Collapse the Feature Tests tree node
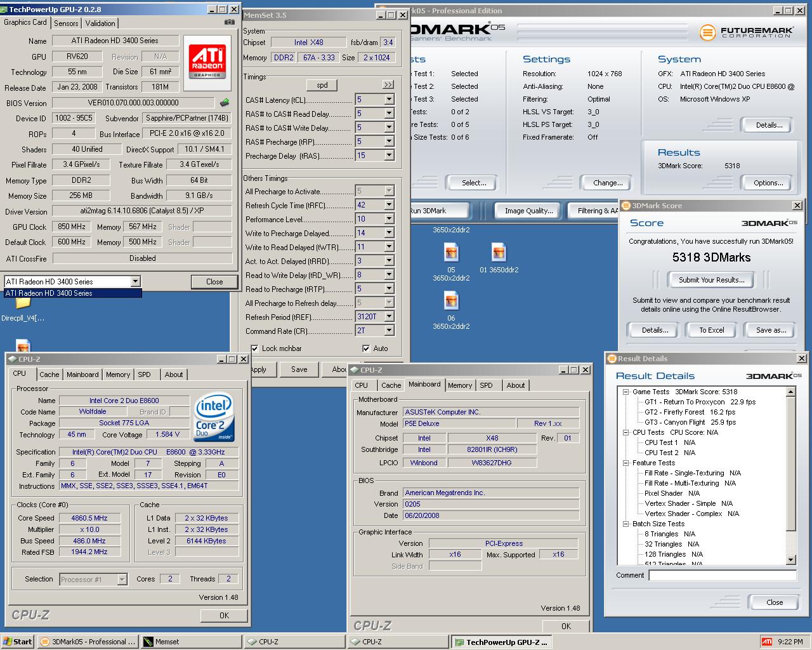The height and width of the screenshot is (650, 812). (x=626, y=463)
